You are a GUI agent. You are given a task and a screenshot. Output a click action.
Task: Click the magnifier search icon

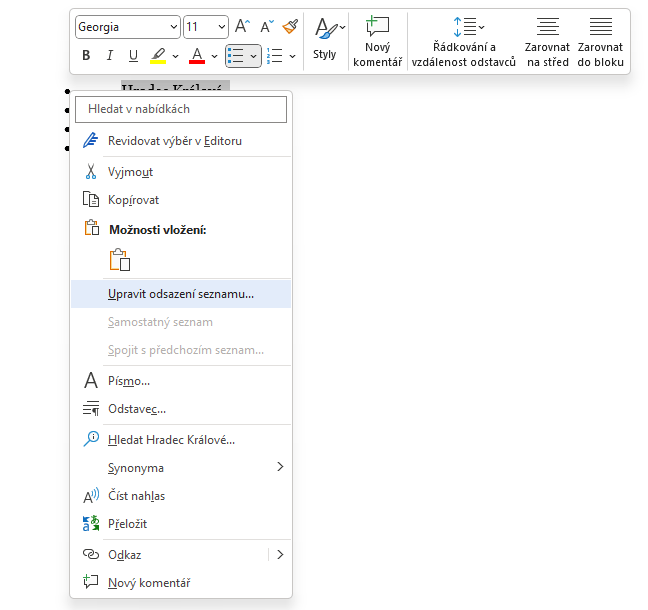pyautogui.click(x=91, y=439)
